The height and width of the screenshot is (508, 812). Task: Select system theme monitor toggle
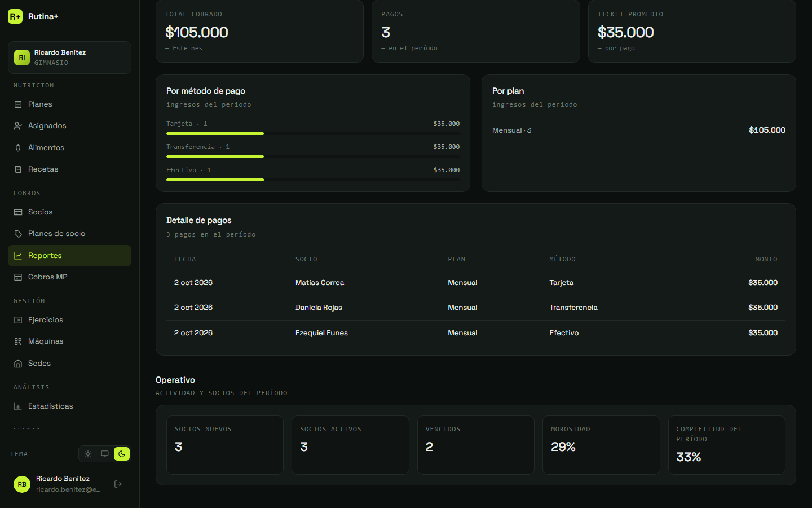[x=105, y=454]
